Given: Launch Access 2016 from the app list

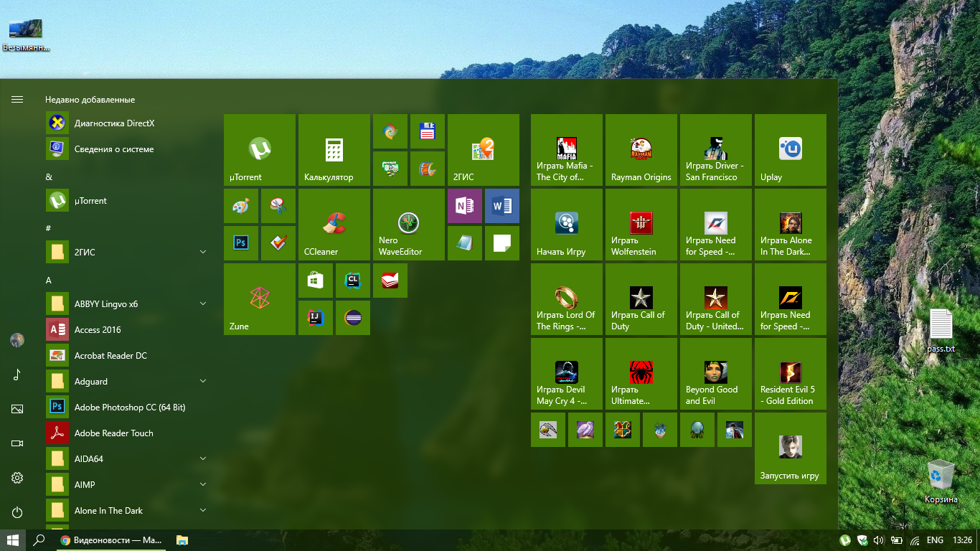Looking at the screenshot, I should pos(129,329).
